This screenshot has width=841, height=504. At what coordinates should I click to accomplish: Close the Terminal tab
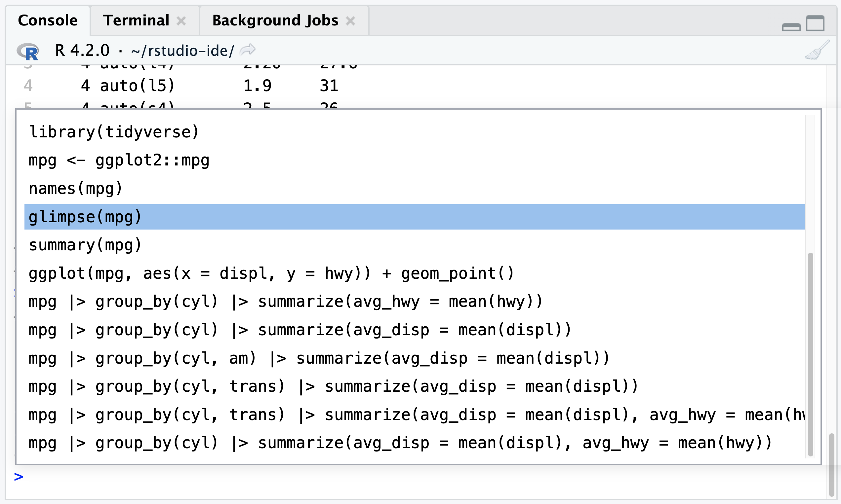(x=181, y=21)
